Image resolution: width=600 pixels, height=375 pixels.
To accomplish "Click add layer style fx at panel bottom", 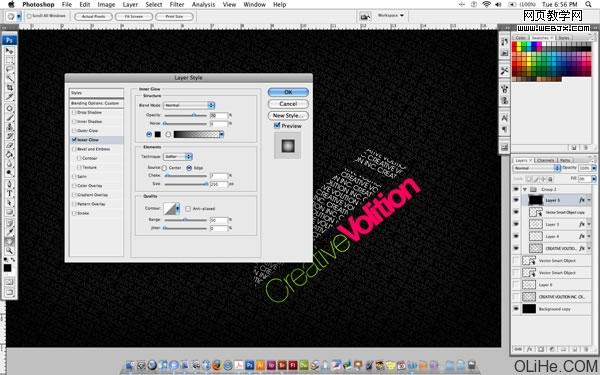I will (x=530, y=349).
